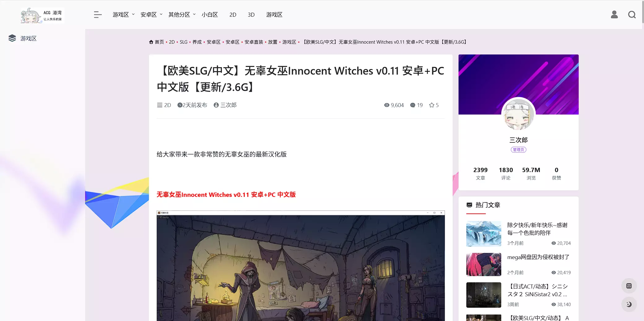Toggle dark mode with moon button
This screenshot has height=321, width=644.
[x=629, y=304]
